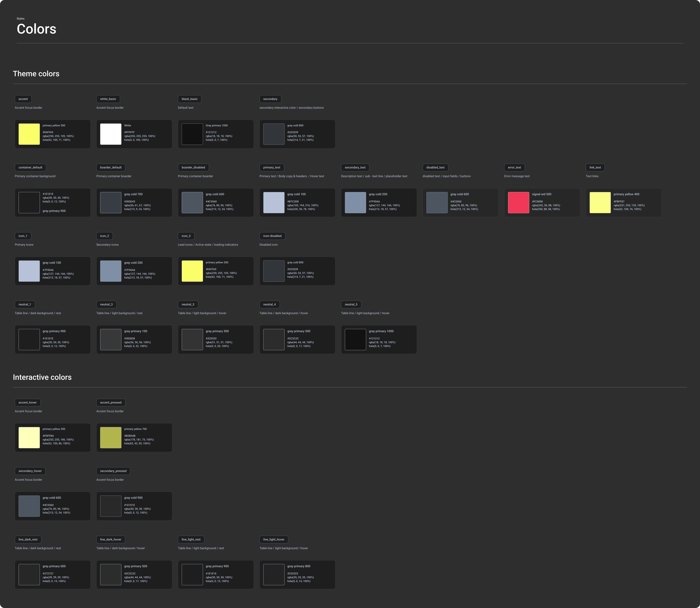Click the icon_2 tag
Screen dimensions: 700x608
[105, 236]
